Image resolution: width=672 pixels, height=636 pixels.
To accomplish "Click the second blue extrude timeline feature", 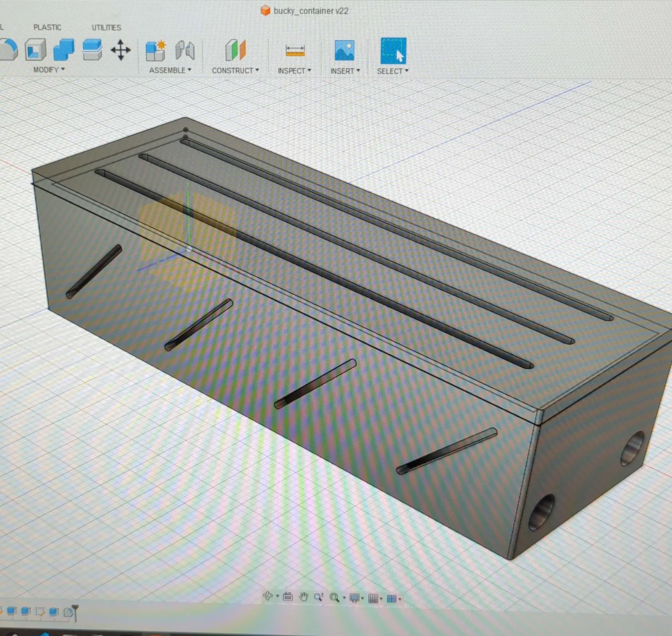I will [x=26, y=611].
